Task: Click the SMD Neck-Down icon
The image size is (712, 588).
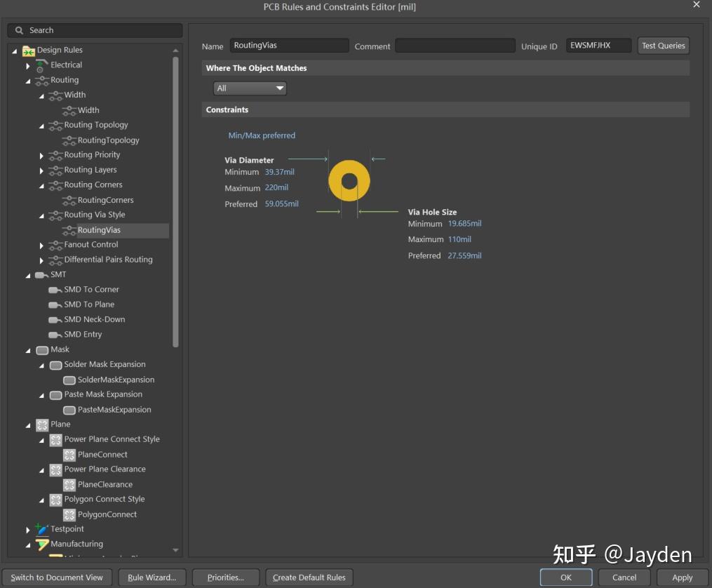Action: [55, 320]
